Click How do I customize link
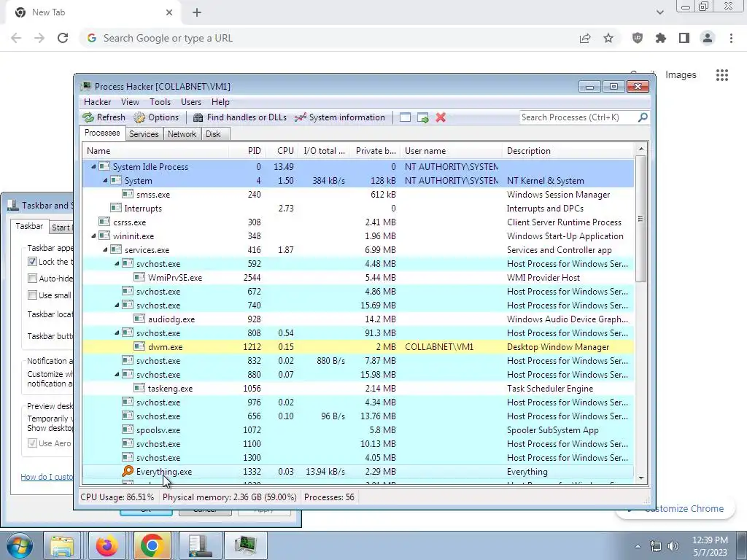747x560 pixels. (47, 477)
